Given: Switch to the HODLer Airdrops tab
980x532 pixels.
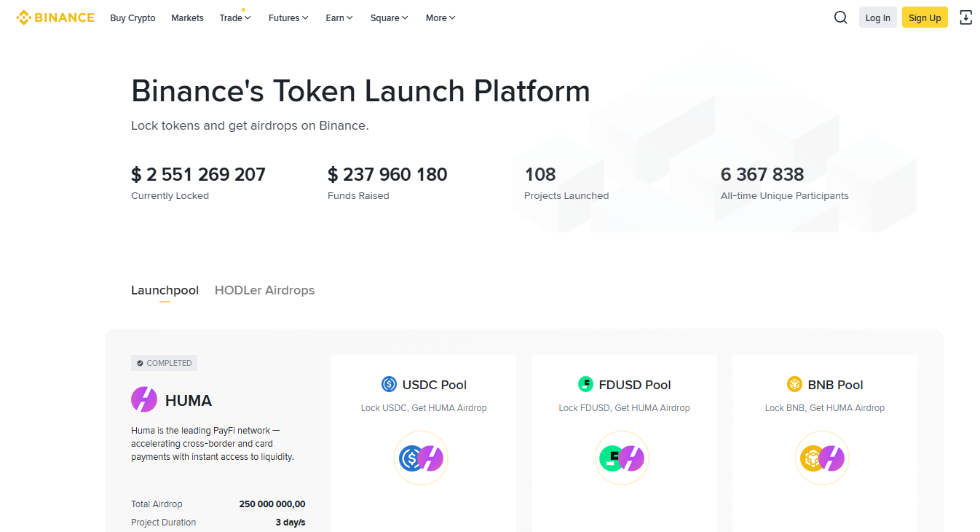Looking at the screenshot, I should click(264, 290).
